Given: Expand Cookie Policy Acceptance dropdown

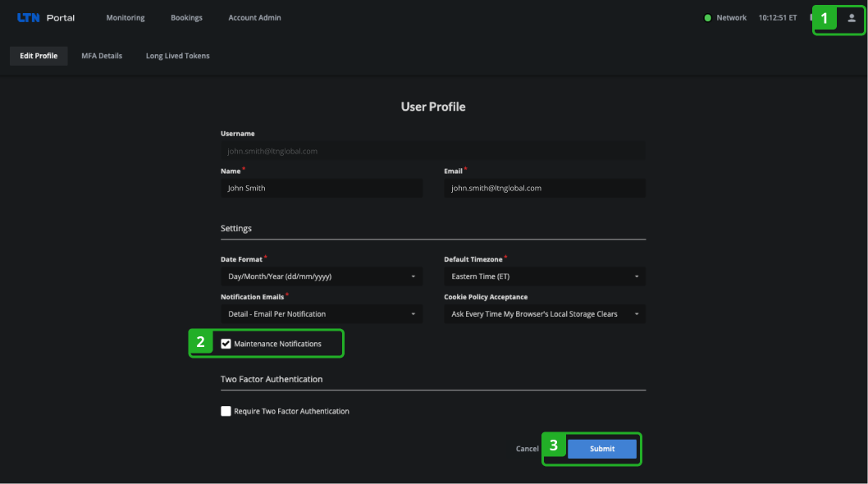Looking at the screenshot, I should coord(545,314).
